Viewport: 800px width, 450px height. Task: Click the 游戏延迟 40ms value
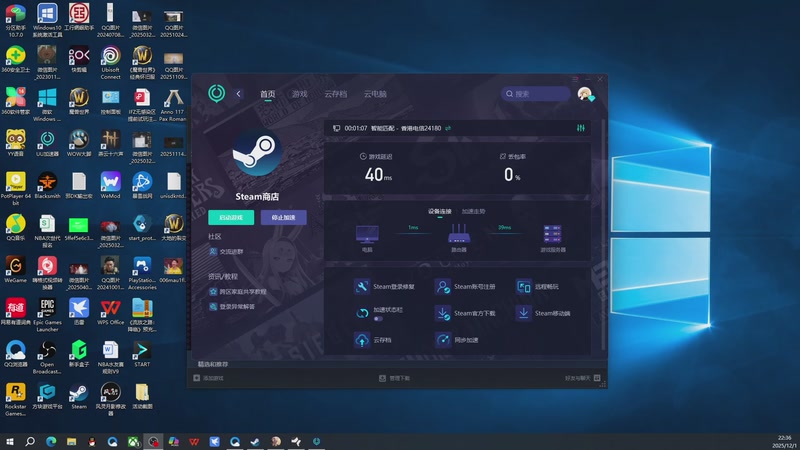(378, 175)
